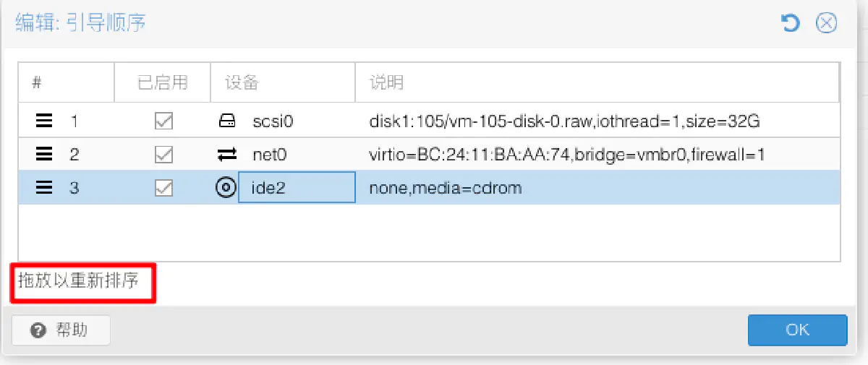This screenshot has height=365, width=868.
Task: Click the hard disk icon next to scsi0
Action: 227,121
